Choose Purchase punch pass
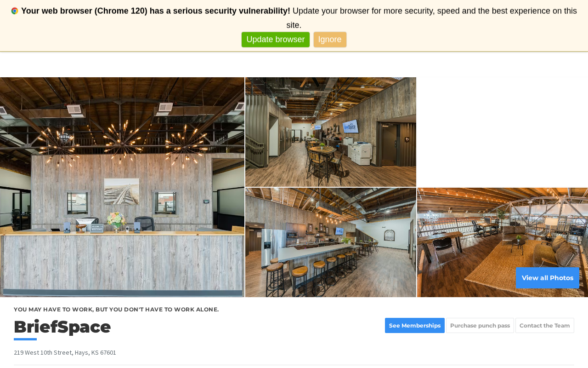Viewport: 588px width, 368px height. coord(480,326)
